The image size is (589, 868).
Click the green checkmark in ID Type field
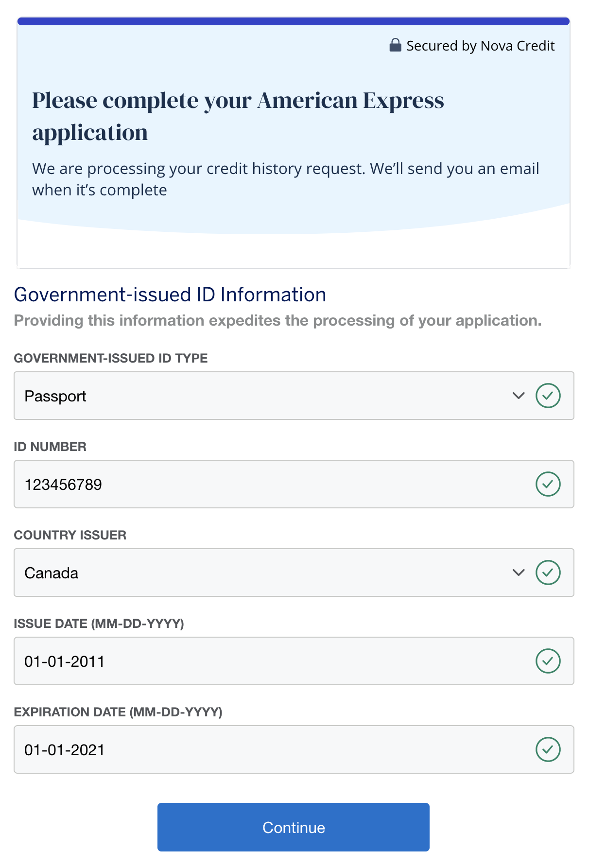pyautogui.click(x=548, y=396)
